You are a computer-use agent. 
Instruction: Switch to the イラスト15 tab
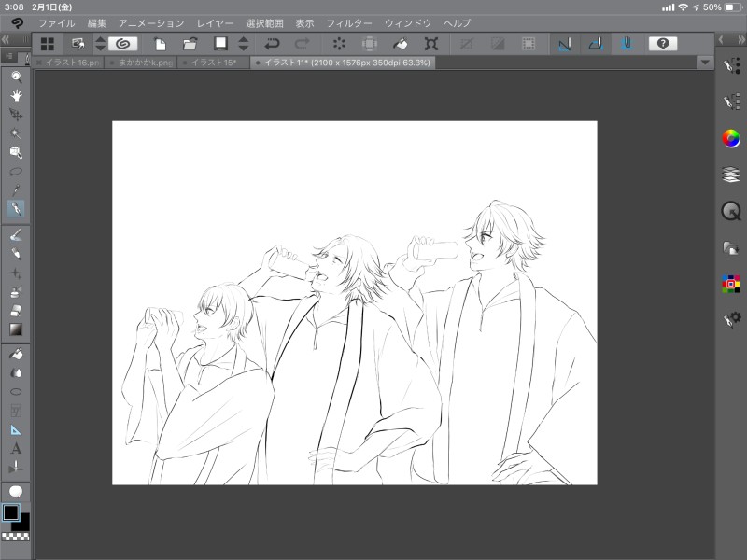pyautogui.click(x=214, y=63)
